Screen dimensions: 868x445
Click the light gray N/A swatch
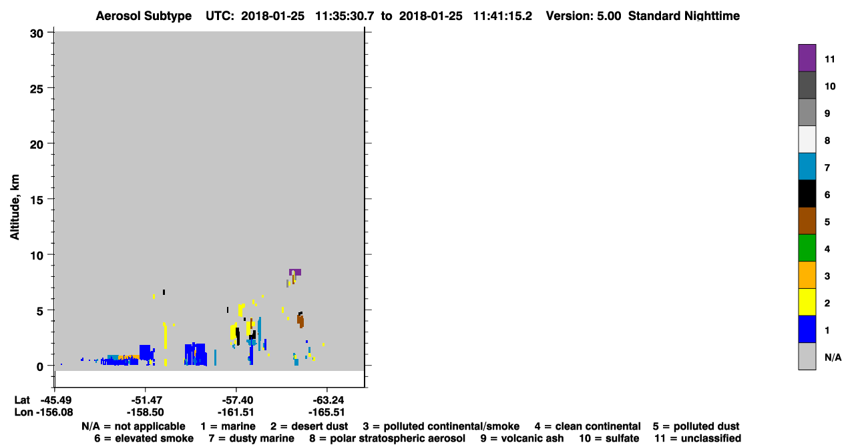click(807, 356)
